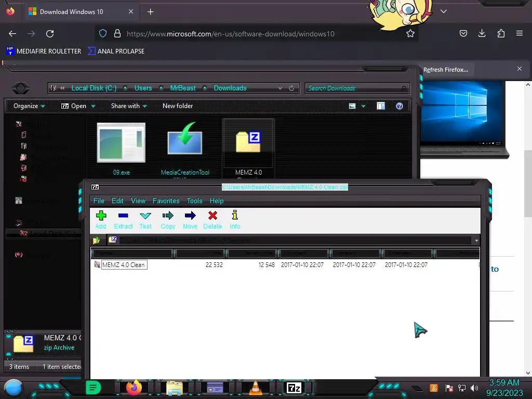The width and height of the screenshot is (532, 399).
Task: Select MEMZ 4.0 Clean row in 7-Zip
Action: click(285, 264)
